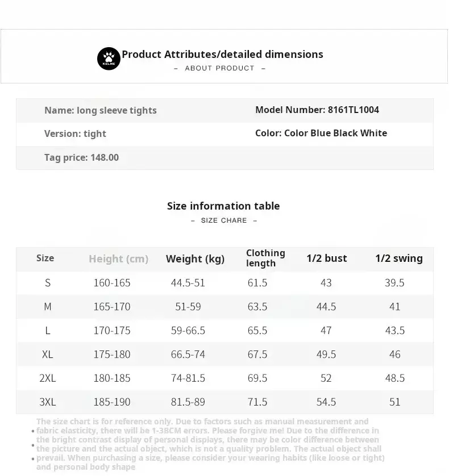Viewport: 449px width, 476px height.
Task: Click the Height (cm) column header
Action: click(118, 259)
